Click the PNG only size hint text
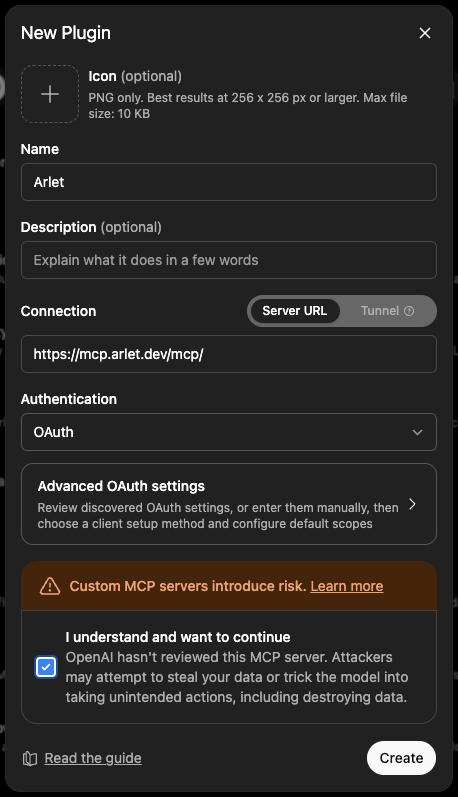The image size is (458, 797). pos(248,105)
